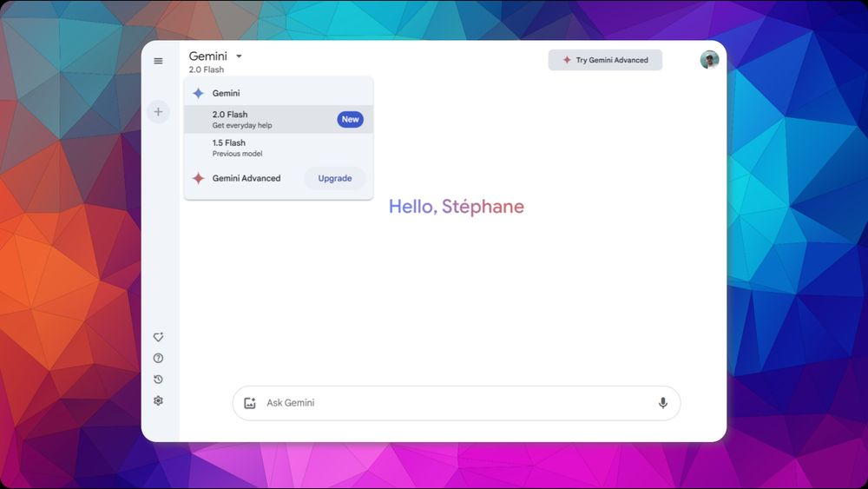
Task: Focus the Ask Gemini input field
Action: (x=457, y=403)
